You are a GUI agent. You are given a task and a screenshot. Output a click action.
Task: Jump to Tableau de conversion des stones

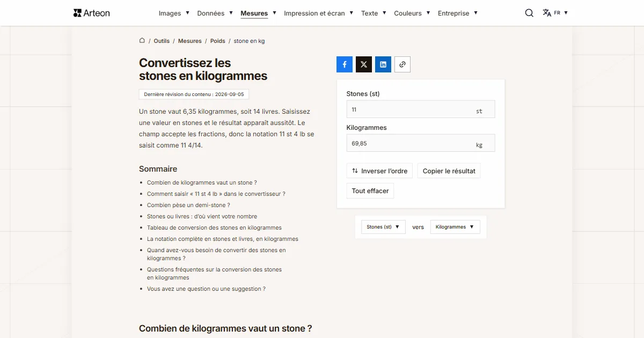click(x=214, y=227)
